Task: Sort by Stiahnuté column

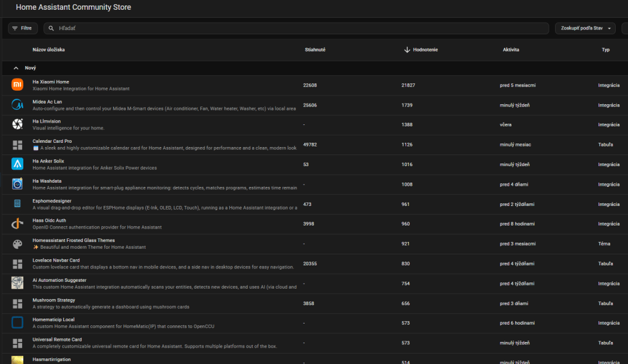Action: (x=315, y=50)
